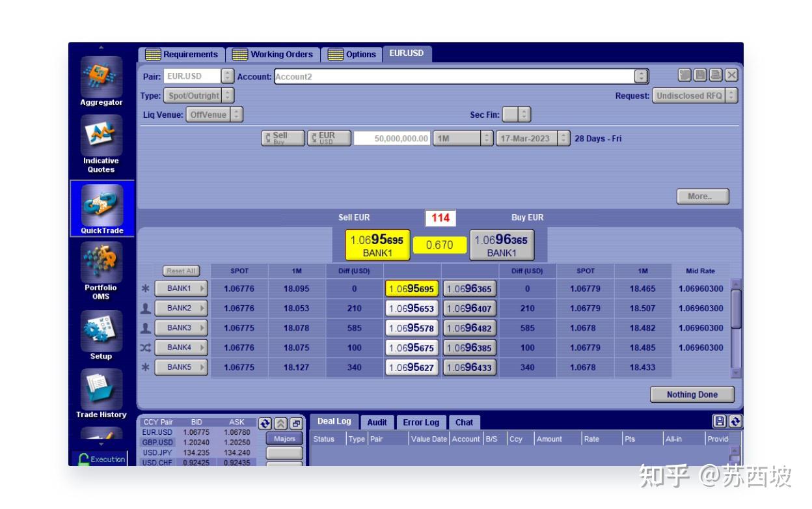Click the 50,000,000.00 amount field
The height and width of the screenshot is (509, 812).
point(392,138)
